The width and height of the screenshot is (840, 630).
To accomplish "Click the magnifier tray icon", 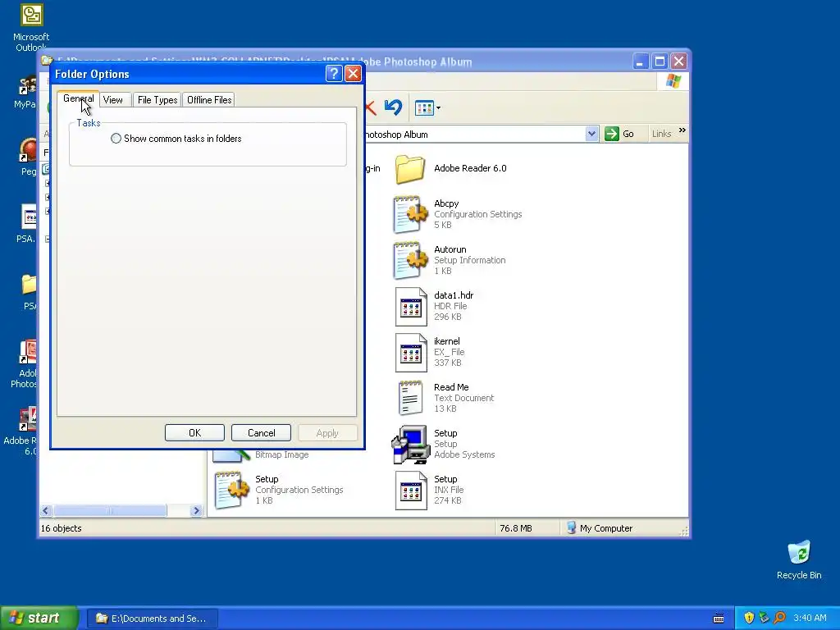I will tap(779, 618).
